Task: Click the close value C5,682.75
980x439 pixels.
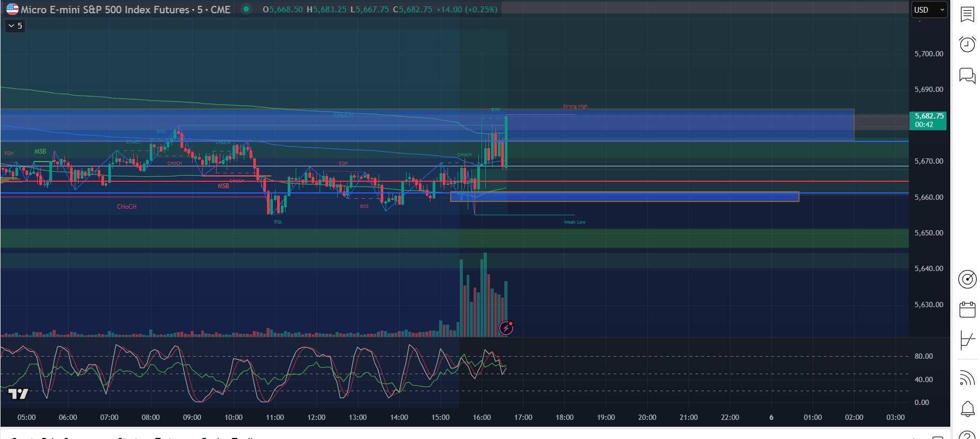Action: 412,10
